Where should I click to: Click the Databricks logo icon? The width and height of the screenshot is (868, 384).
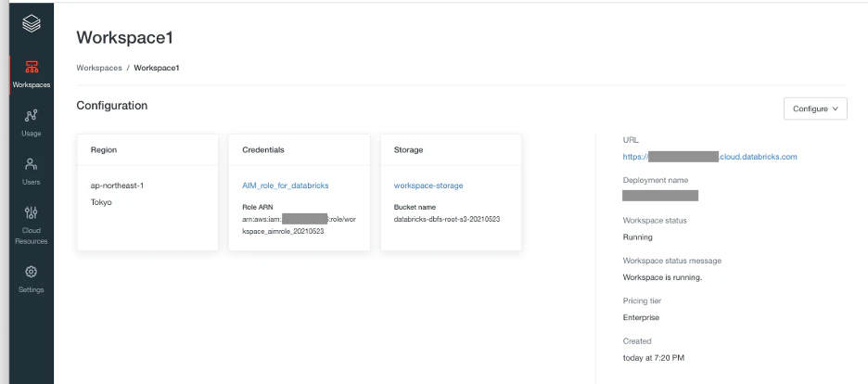click(x=31, y=23)
